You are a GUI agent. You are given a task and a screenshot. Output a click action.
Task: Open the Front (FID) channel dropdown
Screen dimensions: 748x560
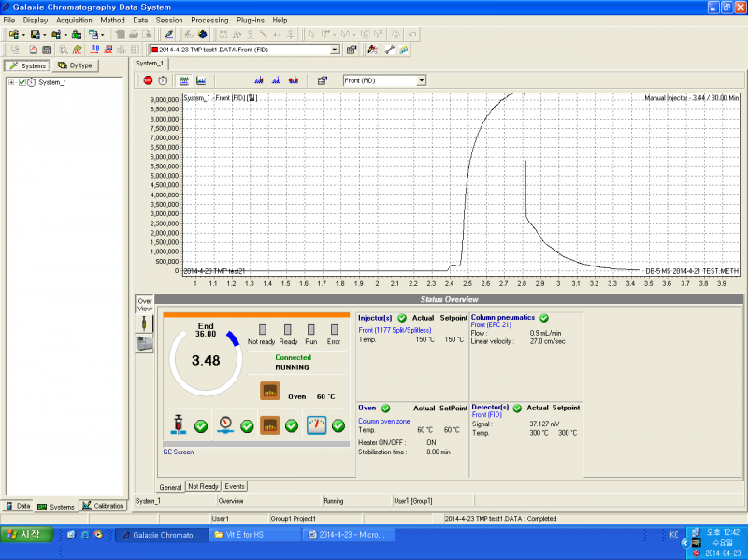click(421, 80)
